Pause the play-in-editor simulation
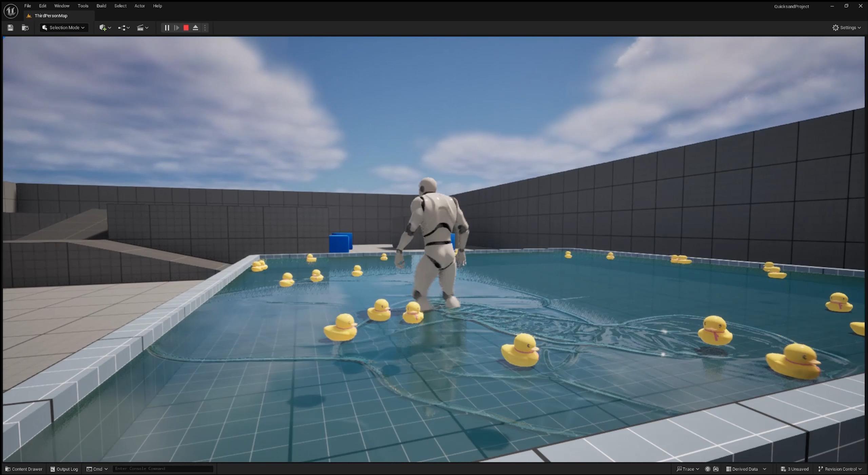Viewport: 868px width, 475px height. point(167,28)
